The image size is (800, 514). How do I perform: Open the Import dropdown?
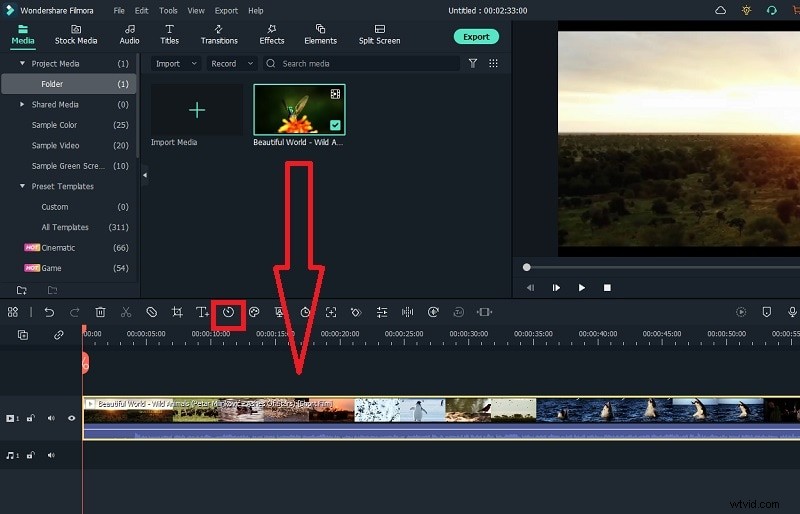pos(176,63)
